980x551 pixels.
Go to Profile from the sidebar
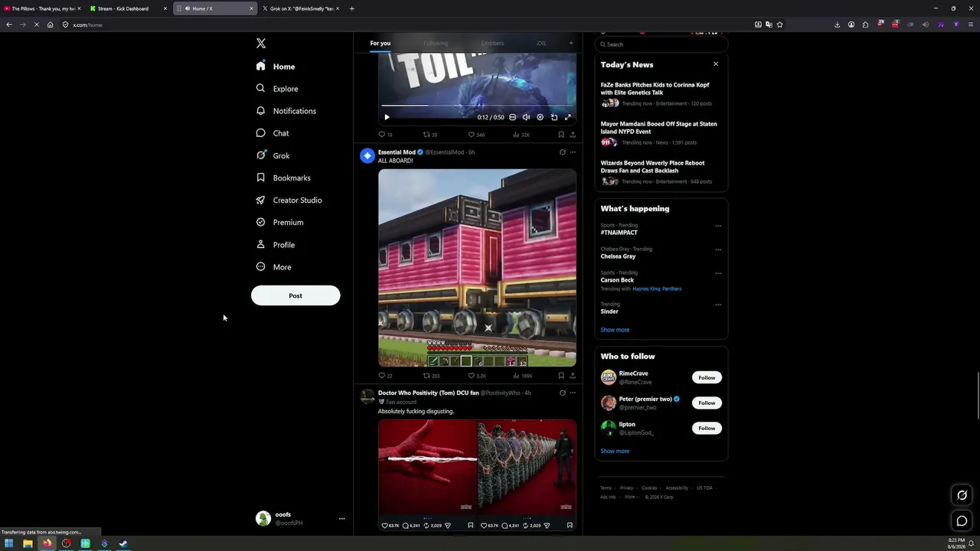(x=275, y=245)
